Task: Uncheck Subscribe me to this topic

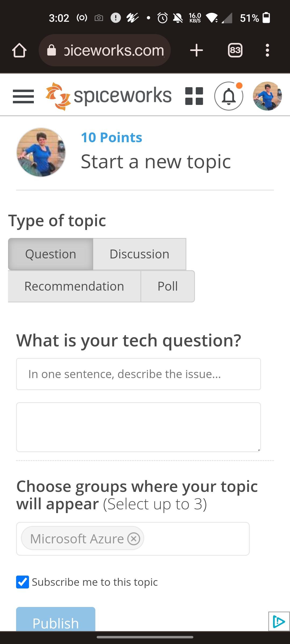Action: tap(23, 582)
